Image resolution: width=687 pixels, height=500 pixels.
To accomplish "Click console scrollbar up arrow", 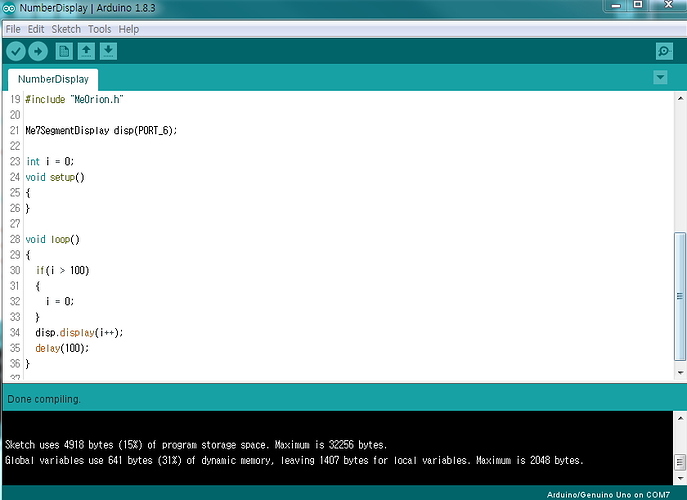I will pos(680,418).
